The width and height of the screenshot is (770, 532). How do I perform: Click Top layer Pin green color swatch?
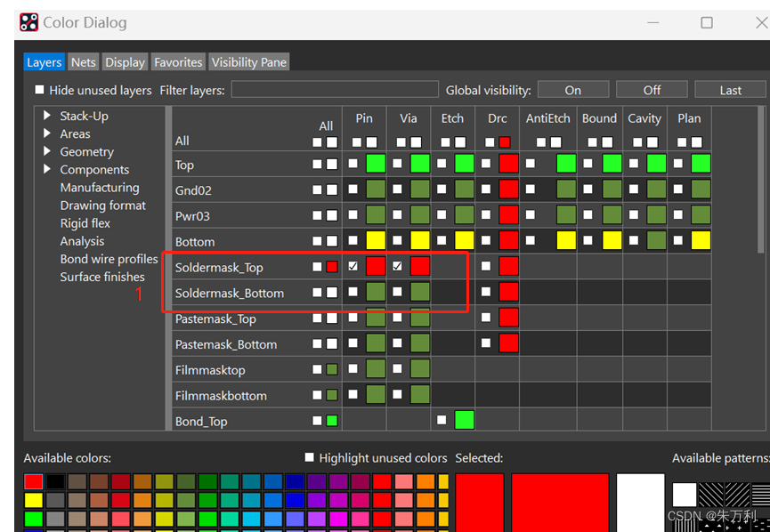coord(376,164)
